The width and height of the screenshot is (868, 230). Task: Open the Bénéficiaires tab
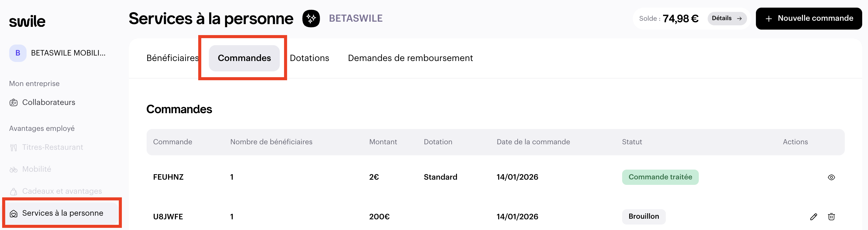[x=172, y=58]
